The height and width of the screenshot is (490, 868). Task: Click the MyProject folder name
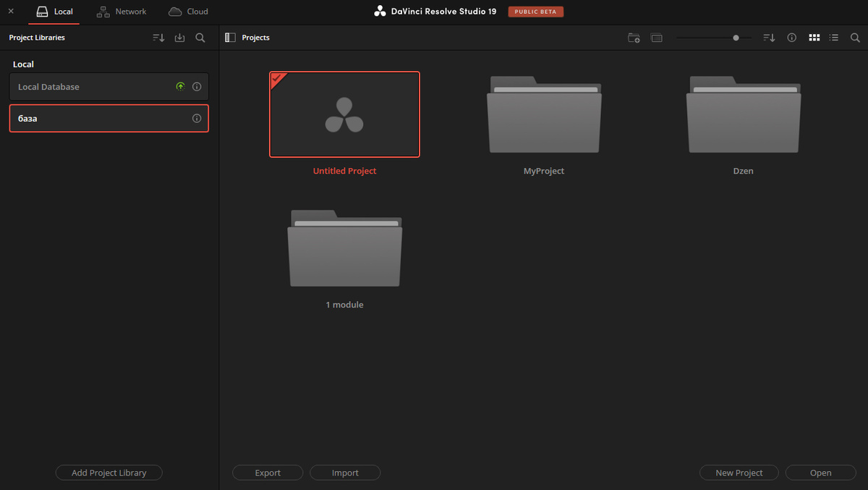coord(544,171)
